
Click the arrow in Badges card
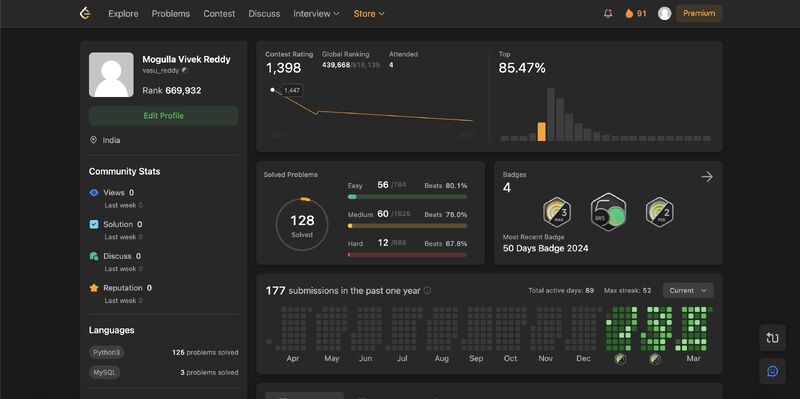tap(707, 177)
